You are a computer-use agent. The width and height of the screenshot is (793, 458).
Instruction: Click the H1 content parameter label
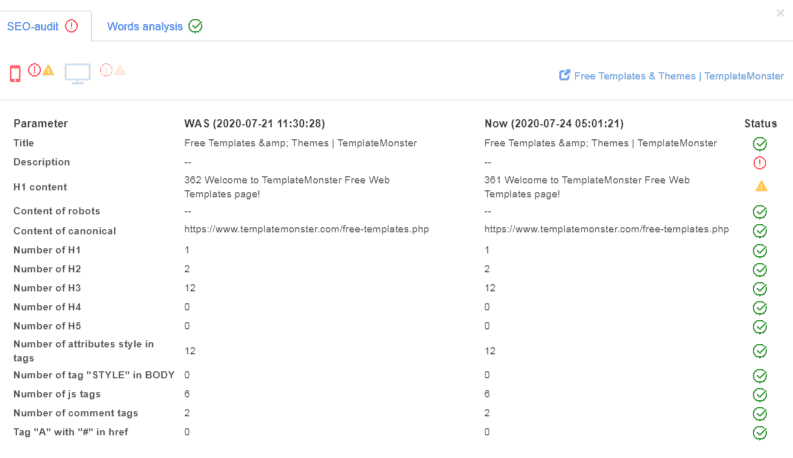tap(40, 187)
